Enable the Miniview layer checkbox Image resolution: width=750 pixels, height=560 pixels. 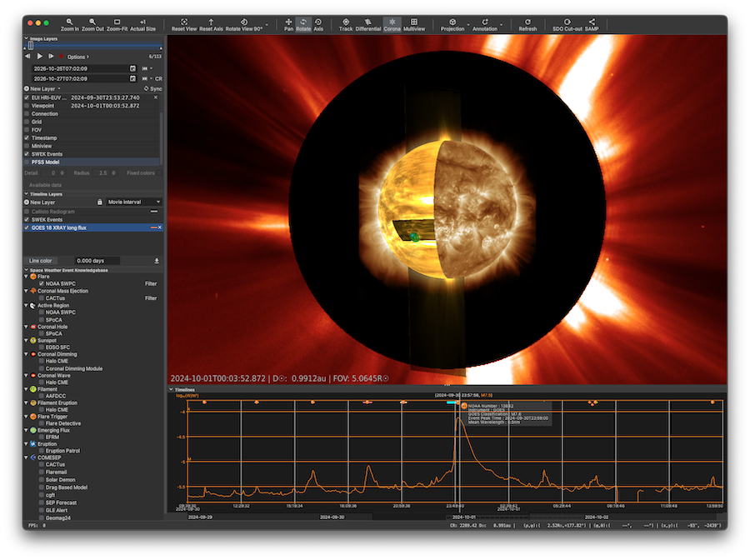click(27, 146)
